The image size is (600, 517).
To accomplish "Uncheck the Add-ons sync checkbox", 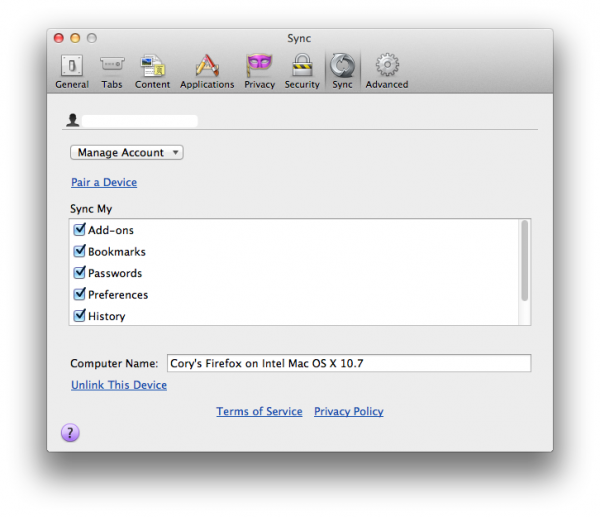I will [x=80, y=230].
